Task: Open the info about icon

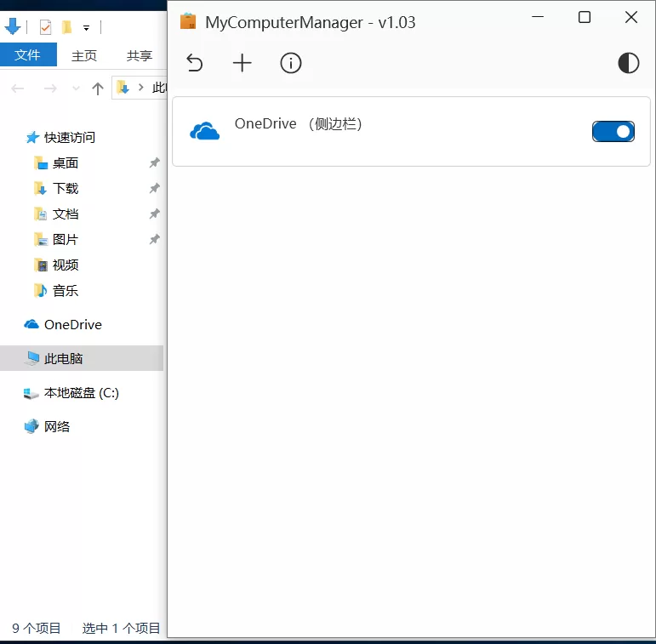Action: (x=290, y=63)
